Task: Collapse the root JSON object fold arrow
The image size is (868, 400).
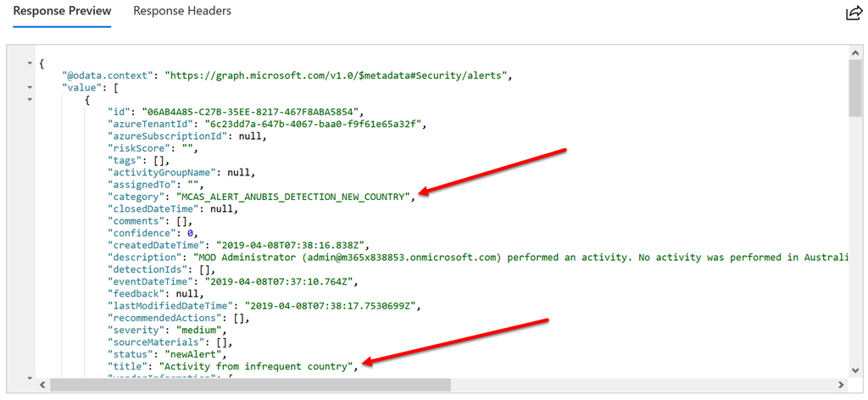Action: (31, 63)
